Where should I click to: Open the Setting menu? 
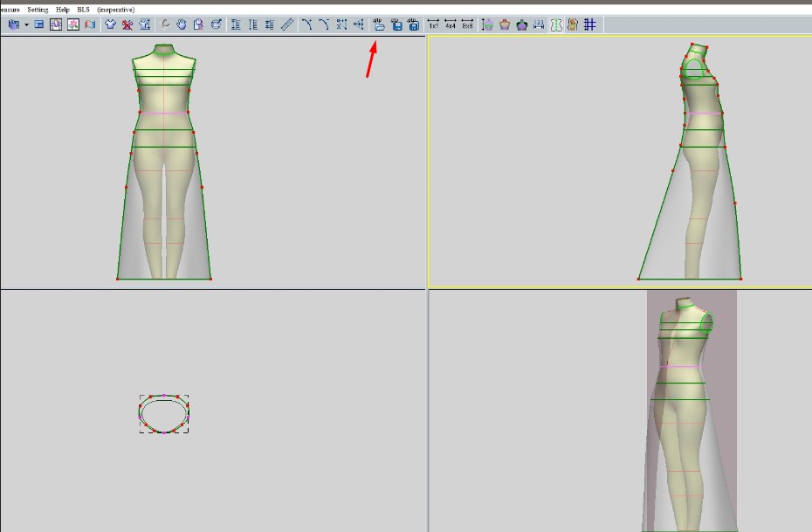coord(38,9)
